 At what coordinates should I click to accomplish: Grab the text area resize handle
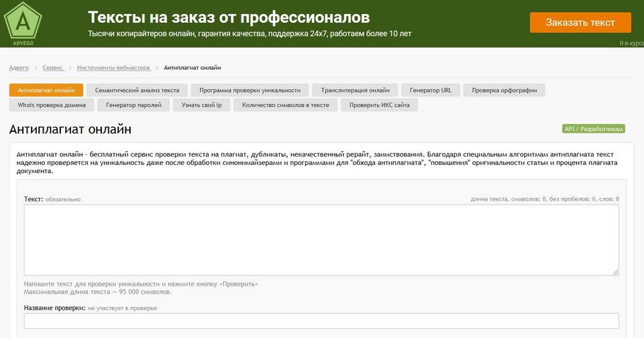[x=615, y=272]
